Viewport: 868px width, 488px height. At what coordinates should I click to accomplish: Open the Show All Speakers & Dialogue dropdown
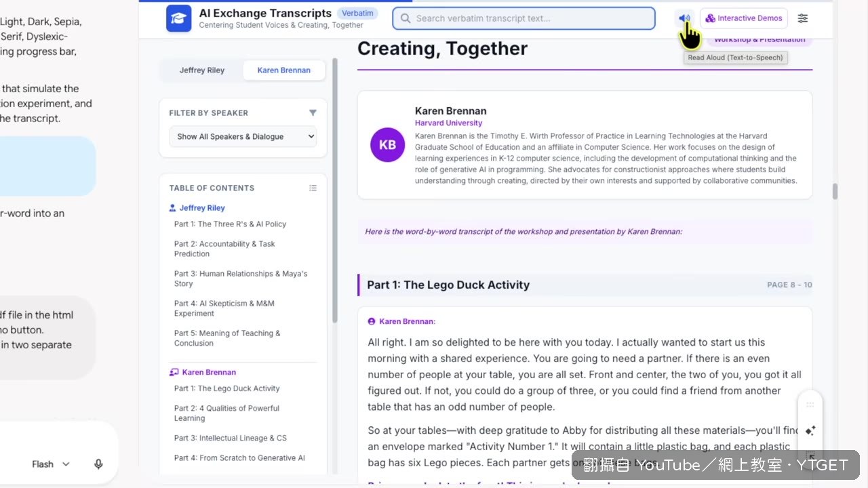click(x=243, y=136)
